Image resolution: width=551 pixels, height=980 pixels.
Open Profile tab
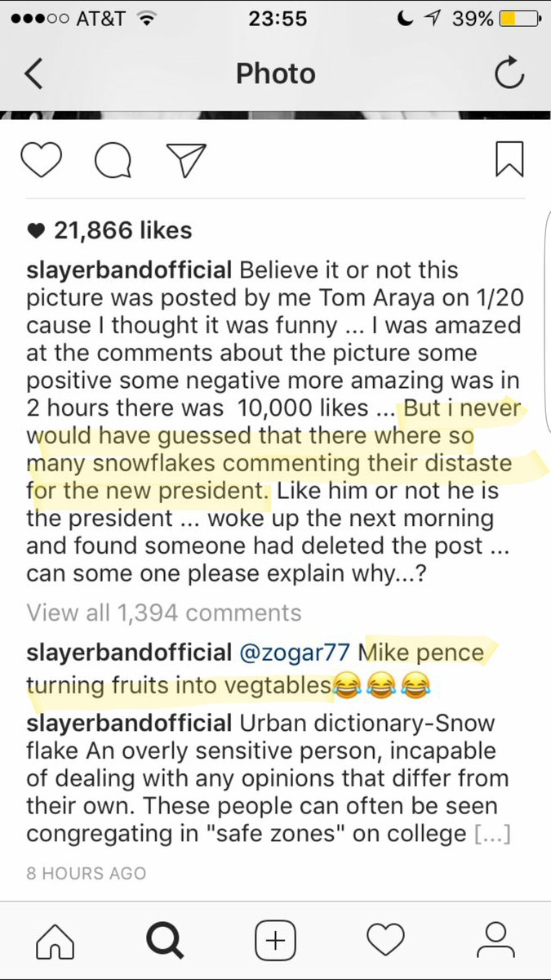495,941
